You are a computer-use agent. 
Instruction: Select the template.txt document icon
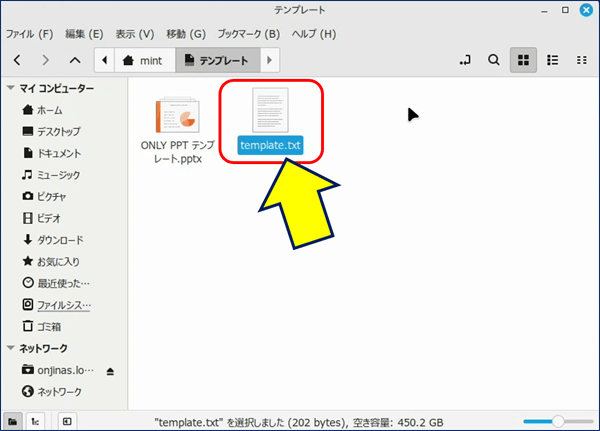pos(270,110)
